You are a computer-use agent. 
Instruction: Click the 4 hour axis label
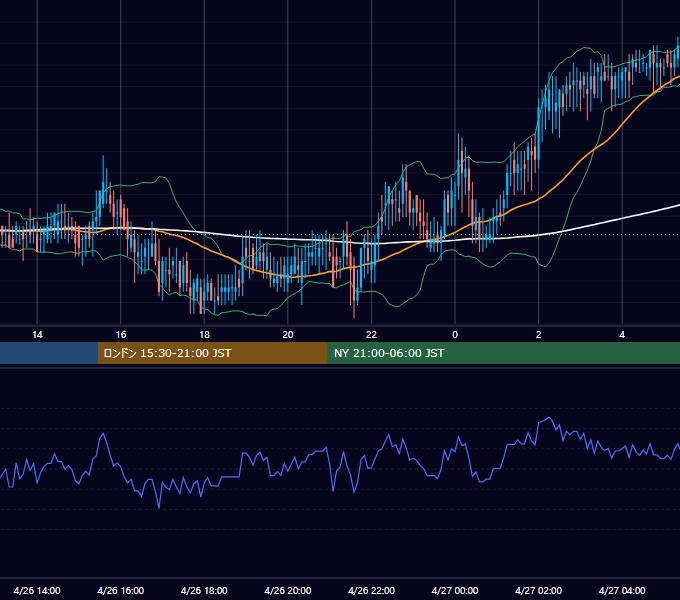[x=622, y=335]
